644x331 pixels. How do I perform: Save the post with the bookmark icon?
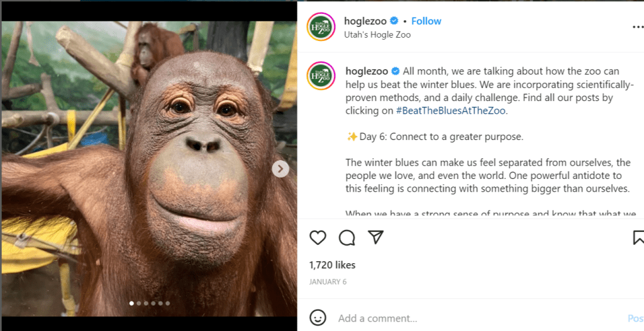point(638,237)
